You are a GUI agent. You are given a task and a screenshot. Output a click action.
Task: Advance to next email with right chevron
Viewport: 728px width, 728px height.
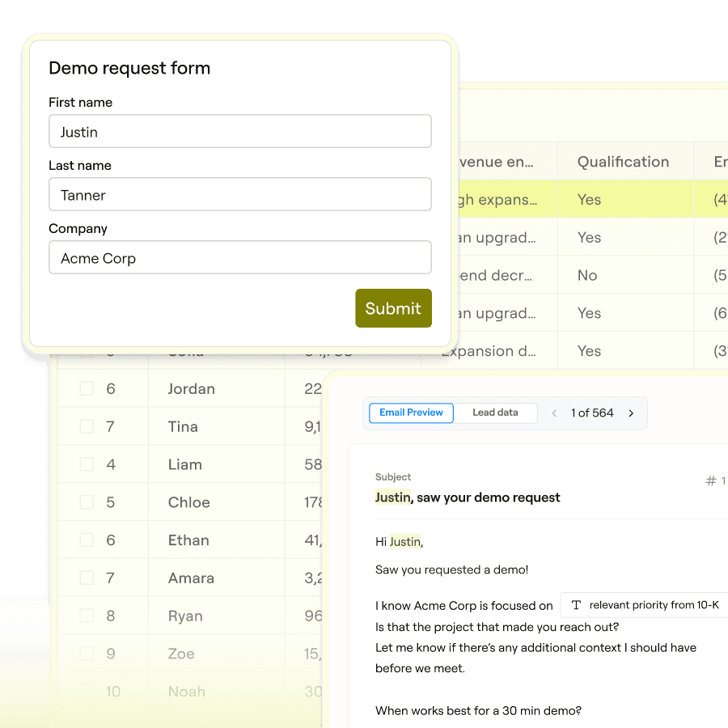click(631, 413)
